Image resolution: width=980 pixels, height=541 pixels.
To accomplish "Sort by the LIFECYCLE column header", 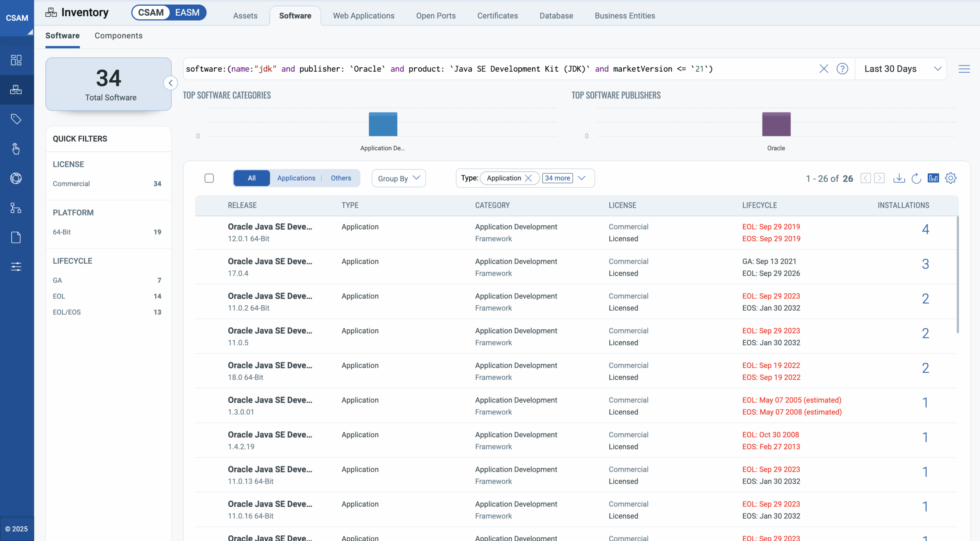I will (x=759, y=205).
